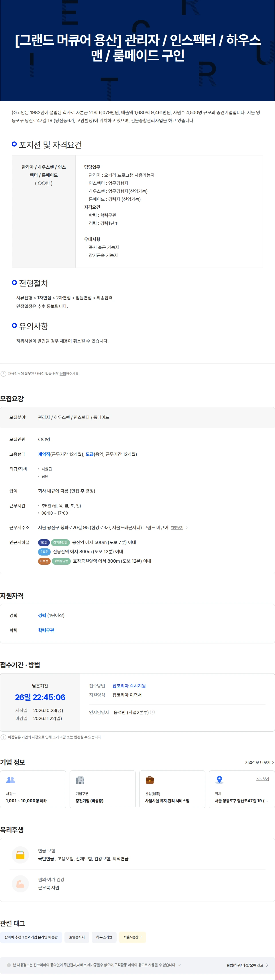
Task: Click the 기업구분 building icon
Action: click(80, 780)
